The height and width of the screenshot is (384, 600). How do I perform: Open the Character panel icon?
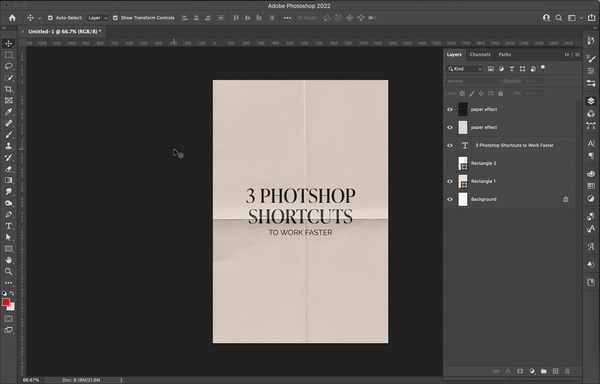pos(591,143)
